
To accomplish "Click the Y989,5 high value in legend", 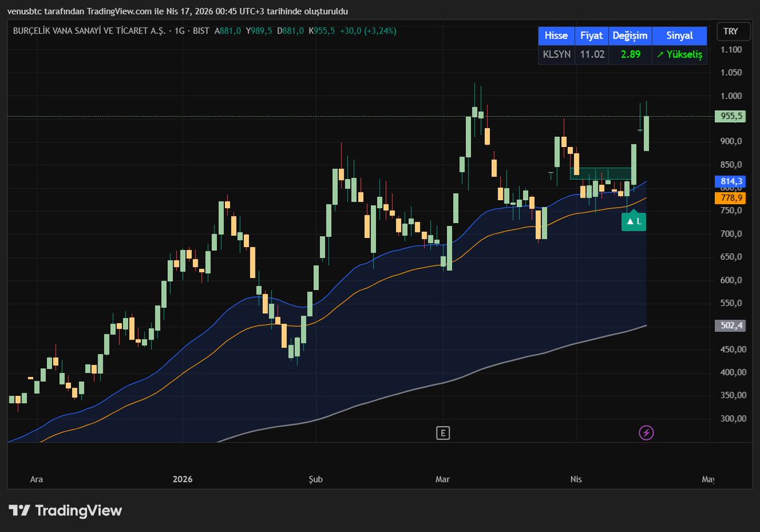I will click(x=259, y=31).
